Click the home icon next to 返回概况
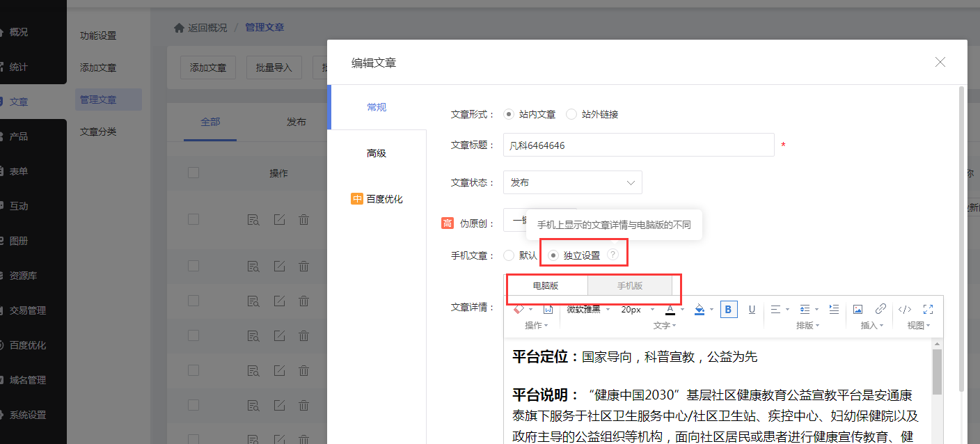Image resolution: width=980 pixels, height=444 pixels. pyautogui.click(x=179, y=28)
